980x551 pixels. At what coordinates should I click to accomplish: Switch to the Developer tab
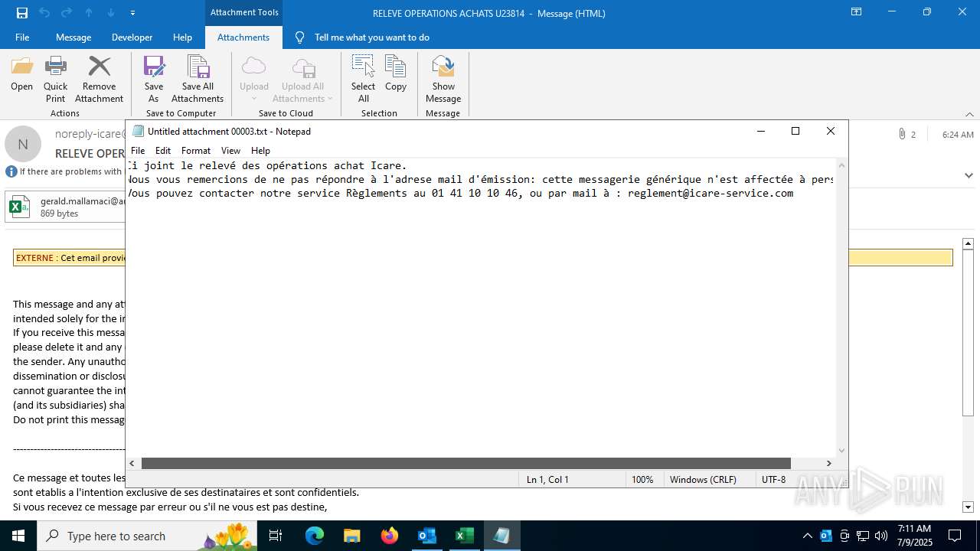[x=132, y=37]
